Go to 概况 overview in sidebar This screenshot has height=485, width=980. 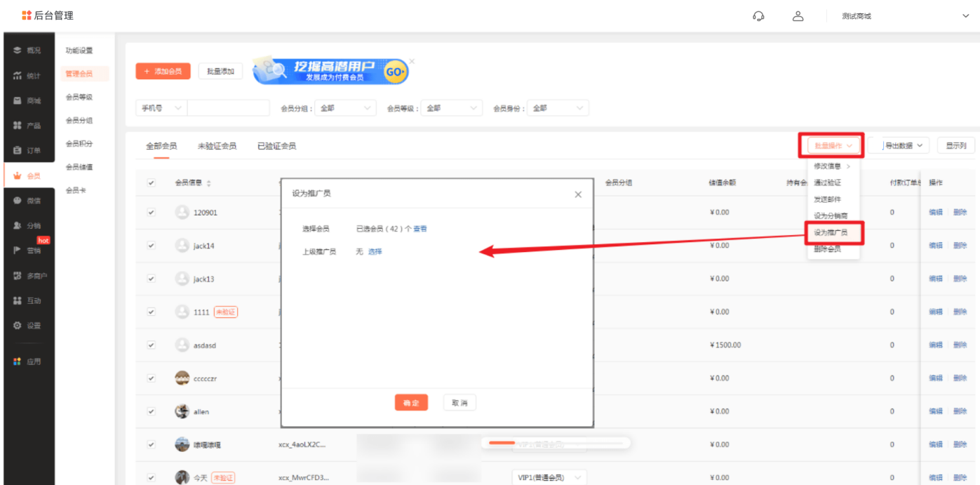coord(27,51)
